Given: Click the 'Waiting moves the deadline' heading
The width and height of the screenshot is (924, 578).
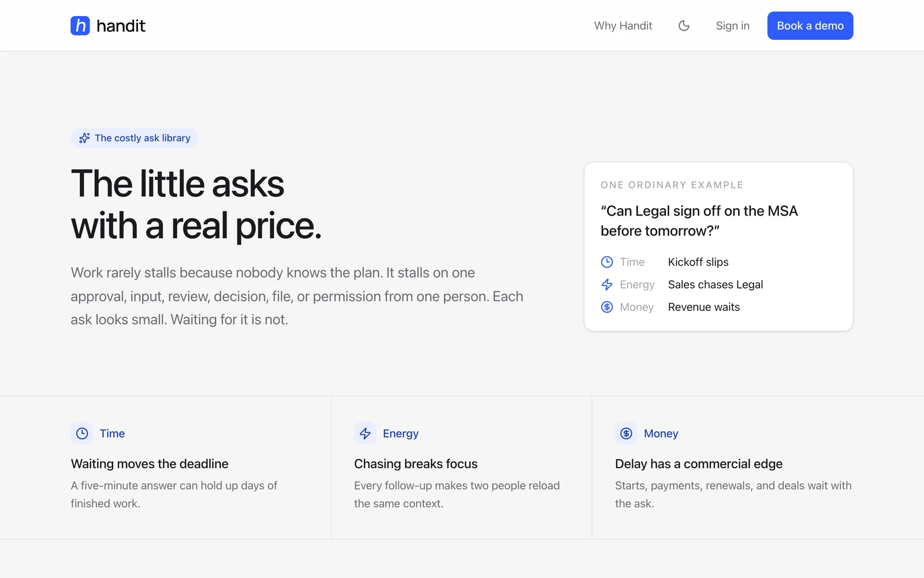Looking at the screenshot, I should pos(150,464).
